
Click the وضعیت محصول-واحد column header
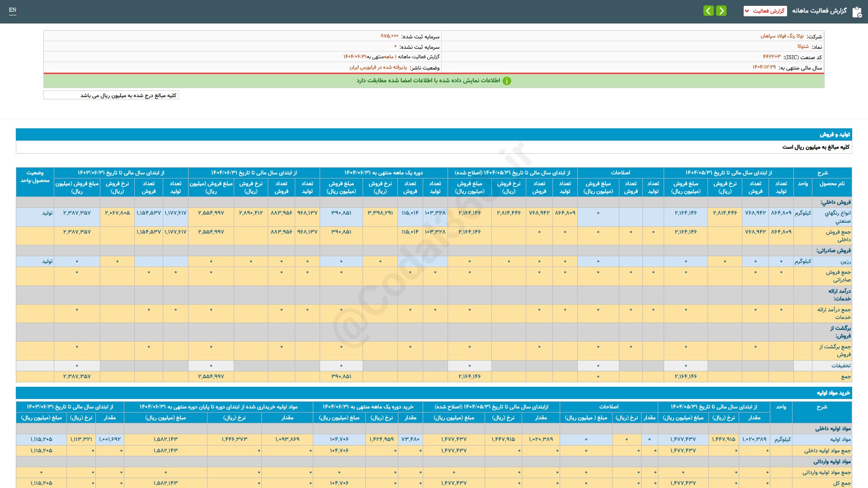pyautogui.click(x=35, y=177)
